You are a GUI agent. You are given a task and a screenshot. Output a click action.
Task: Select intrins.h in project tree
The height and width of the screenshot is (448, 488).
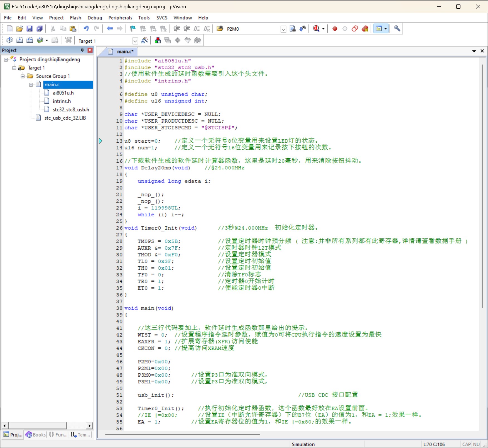pos(62,101)
